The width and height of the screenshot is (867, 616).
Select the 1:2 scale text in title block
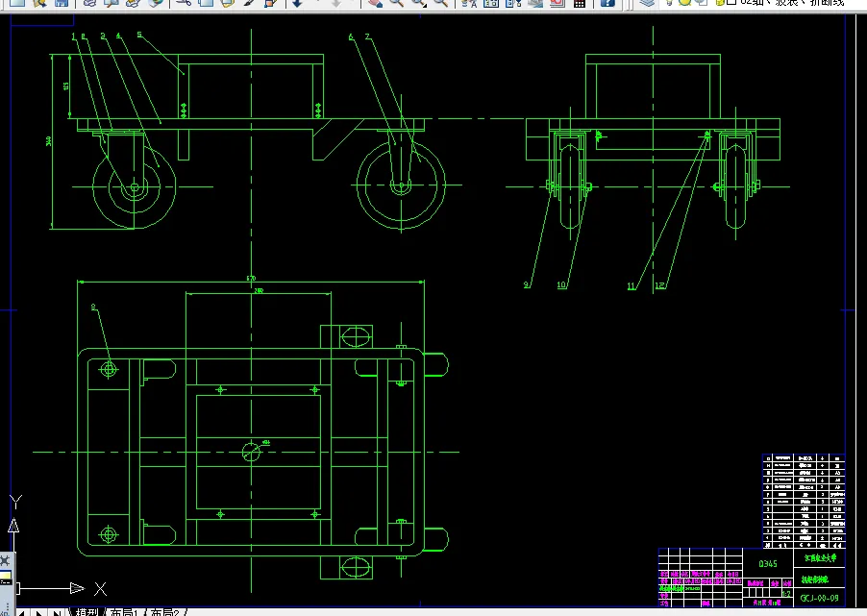(x=786, y=593)
